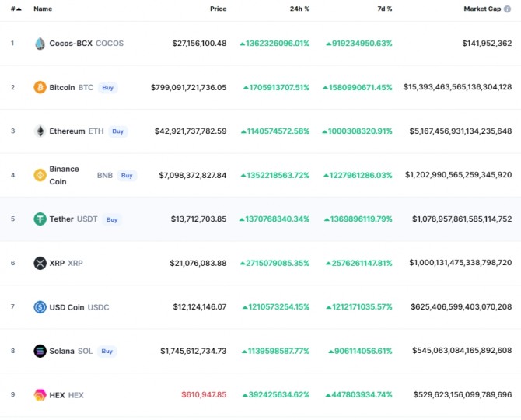Open the Bitcoin coin name link
The image size is (521, 420).
click(61, 87)
